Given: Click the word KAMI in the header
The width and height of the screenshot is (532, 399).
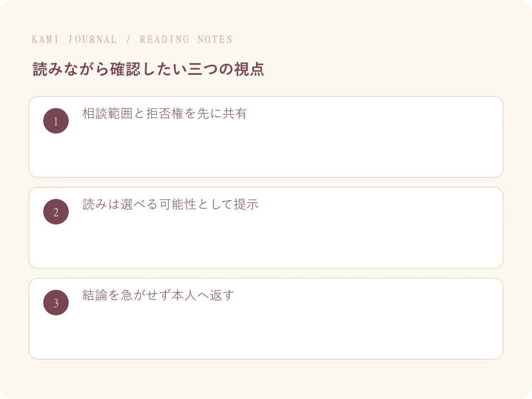Looking at the screenshot, I should pyautogui.click(x=45, y=39).
